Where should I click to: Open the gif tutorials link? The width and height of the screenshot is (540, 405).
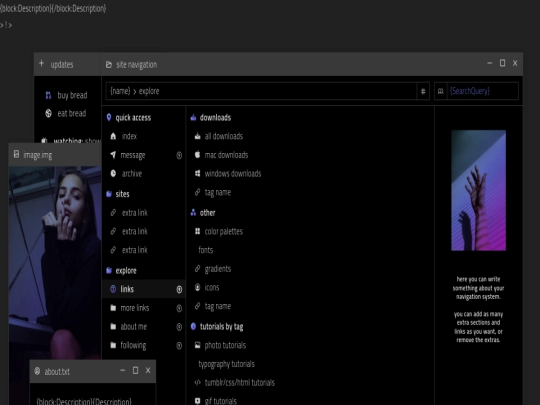coord(221,401)
